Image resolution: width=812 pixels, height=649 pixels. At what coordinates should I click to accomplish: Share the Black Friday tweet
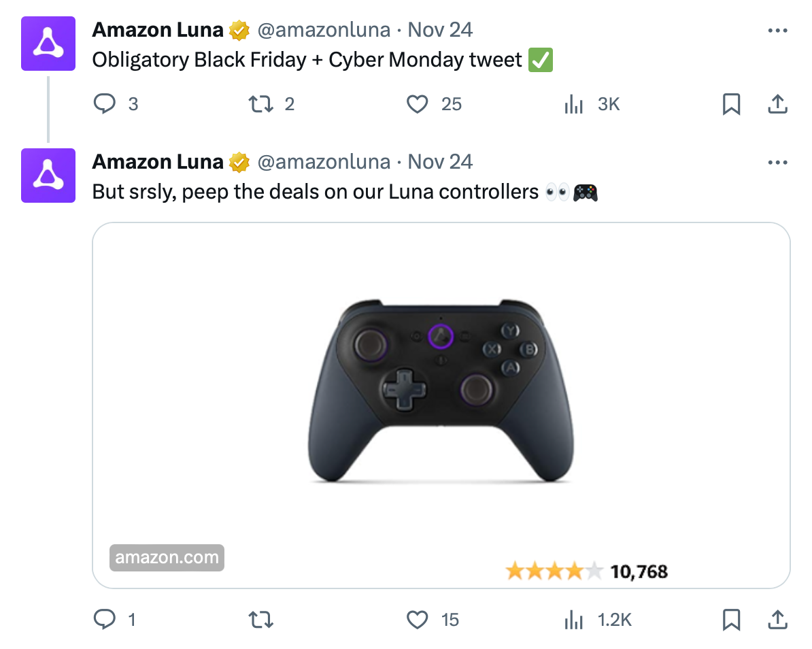pyautogui.click(x=777, y=104)
